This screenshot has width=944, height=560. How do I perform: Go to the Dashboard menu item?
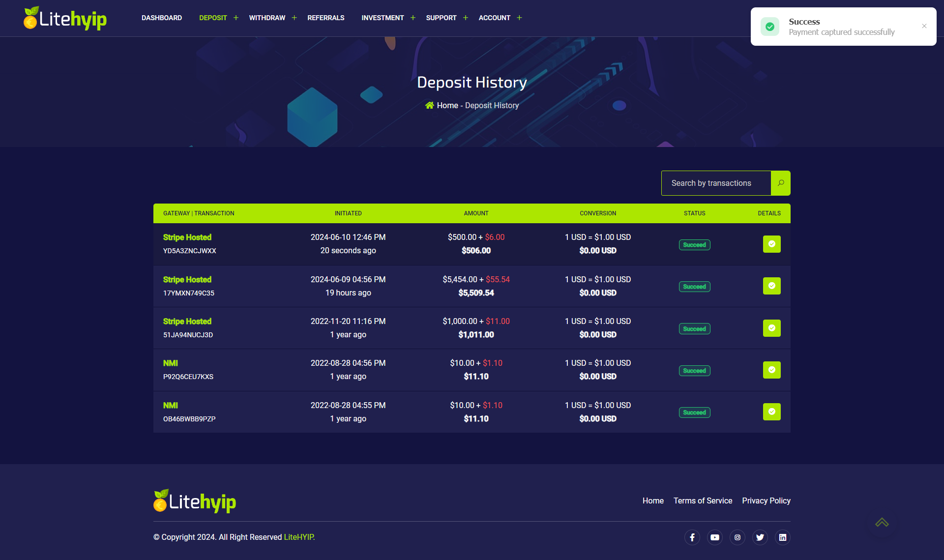point(162,18)
